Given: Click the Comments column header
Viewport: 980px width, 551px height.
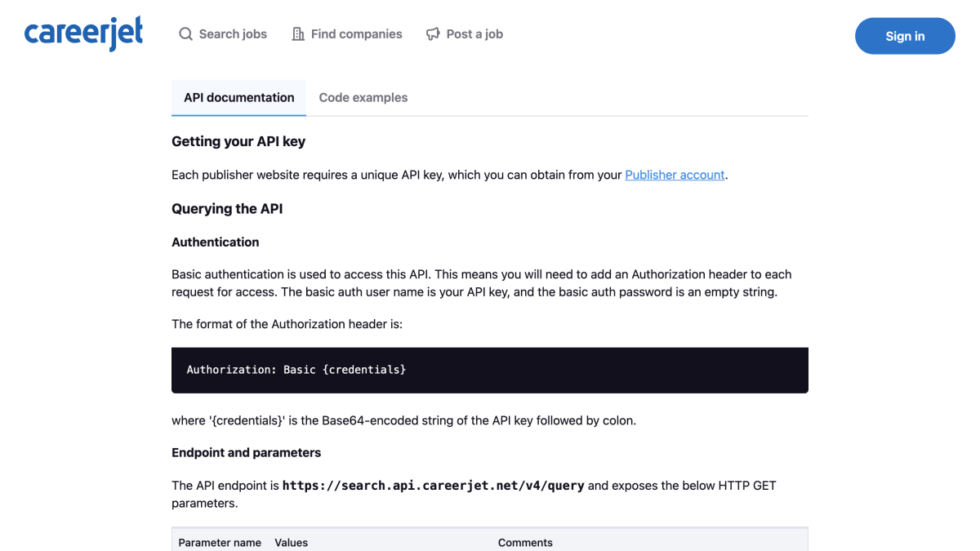Looking at the screenshot, I should pos(525,543).
